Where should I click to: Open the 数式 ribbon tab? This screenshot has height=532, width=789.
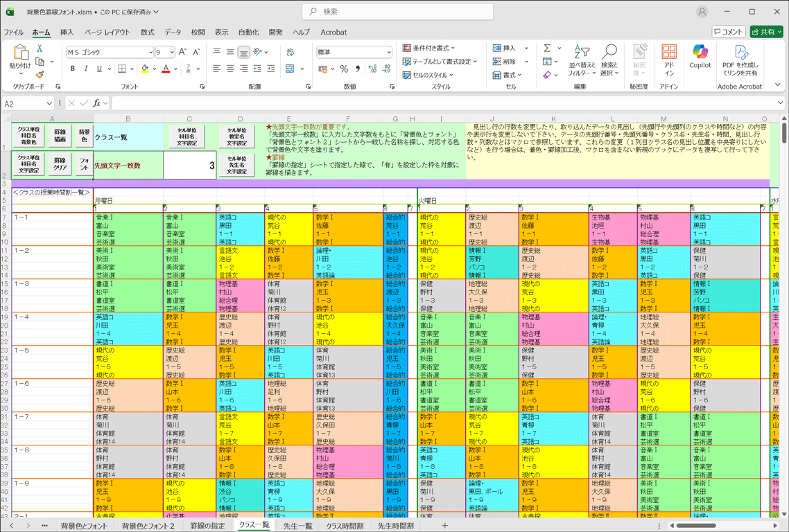pos(147,32)
